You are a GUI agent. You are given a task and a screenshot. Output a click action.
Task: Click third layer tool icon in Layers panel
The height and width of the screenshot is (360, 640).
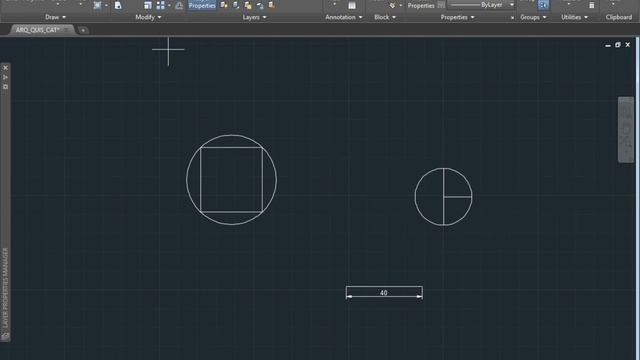tap(248, 5)
